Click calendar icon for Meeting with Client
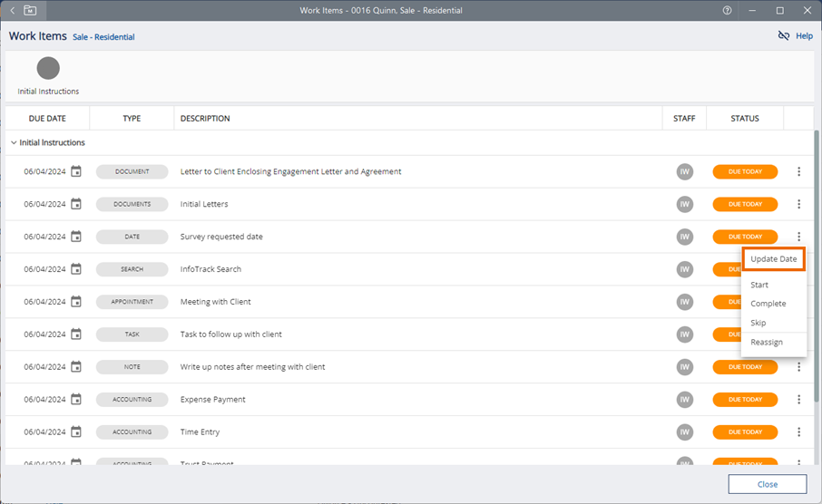Image resolution: width=822 pixels, height=504 pixels. (x=76, y=302)
